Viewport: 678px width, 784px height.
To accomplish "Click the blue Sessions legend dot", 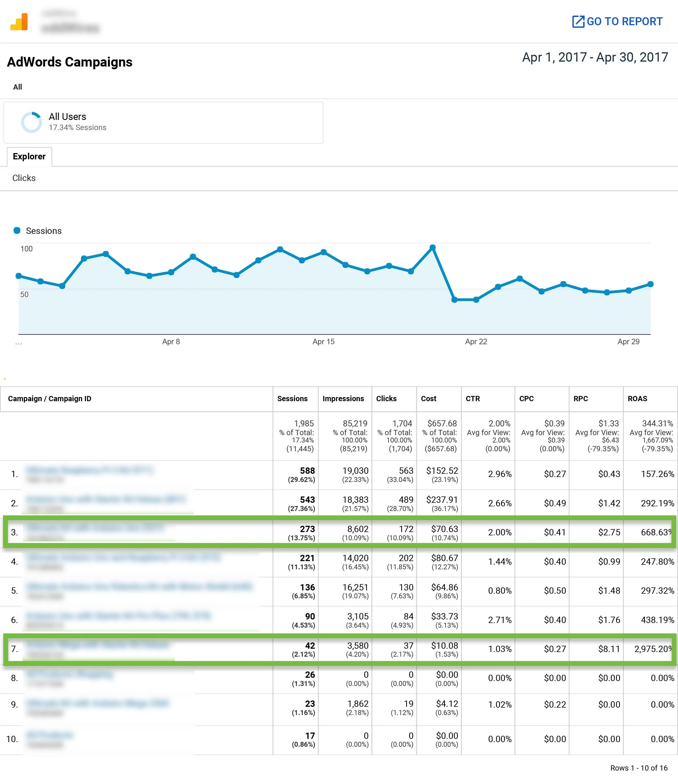I will point(17,230).
